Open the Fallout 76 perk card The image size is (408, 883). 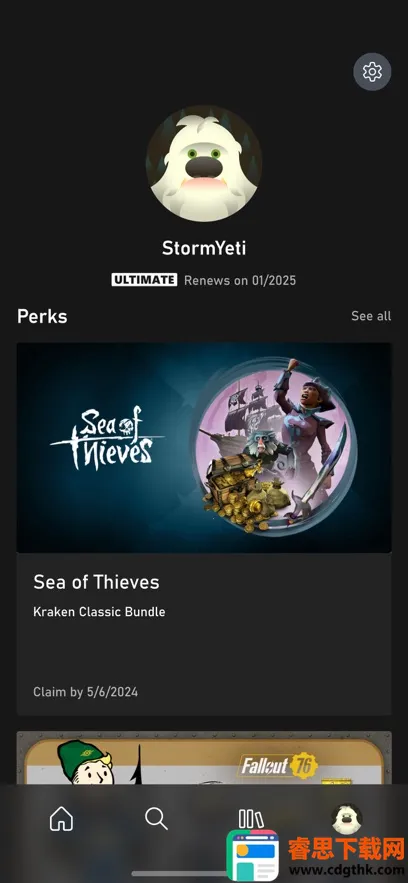pos(204,758)
